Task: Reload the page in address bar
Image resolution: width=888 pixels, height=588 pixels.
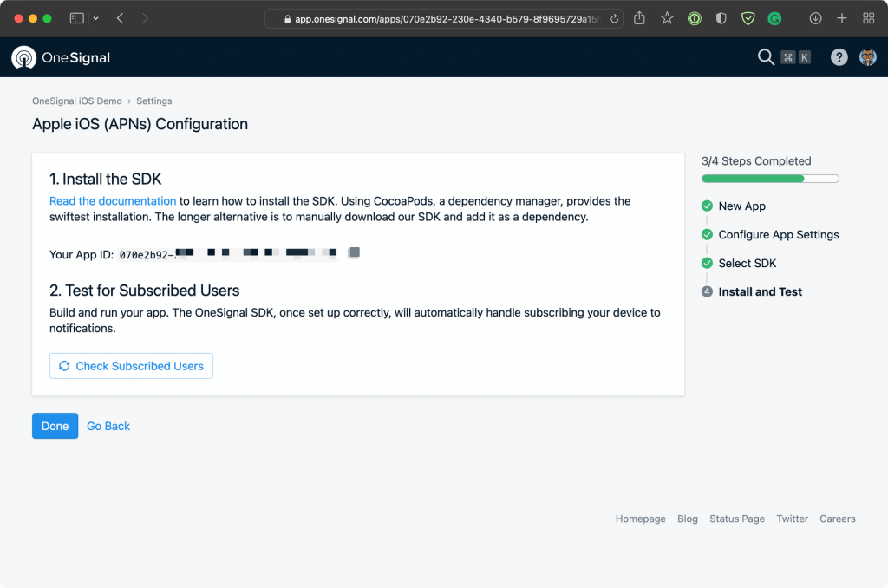Action: [614, 19]
